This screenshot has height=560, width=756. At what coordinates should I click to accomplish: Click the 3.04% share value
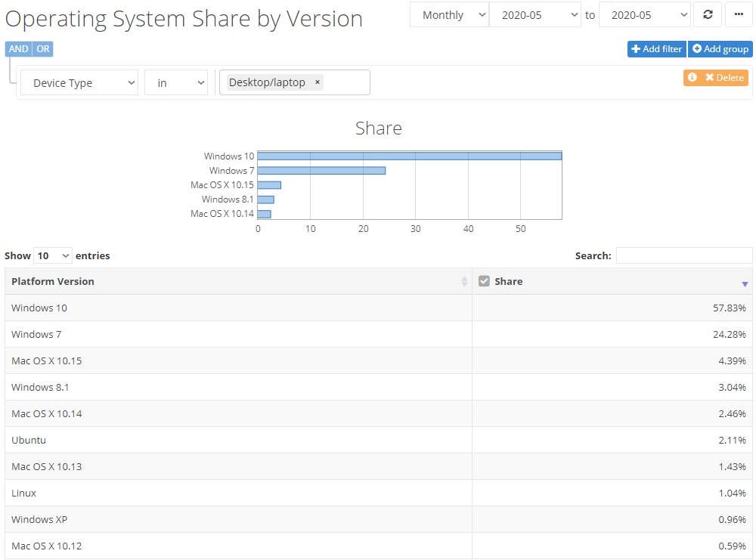pyautogui.click(x=732, y=388)
